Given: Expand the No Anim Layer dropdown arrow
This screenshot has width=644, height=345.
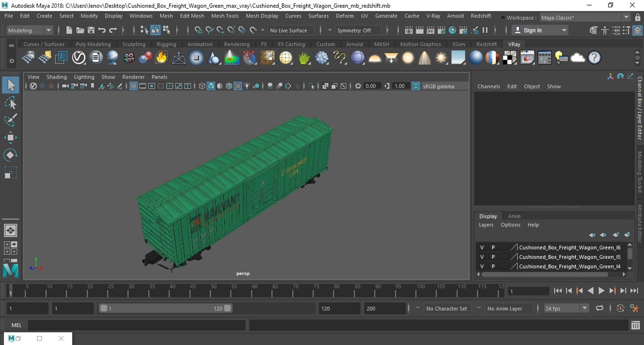Looking at the screenshot, I should (479, 308).
